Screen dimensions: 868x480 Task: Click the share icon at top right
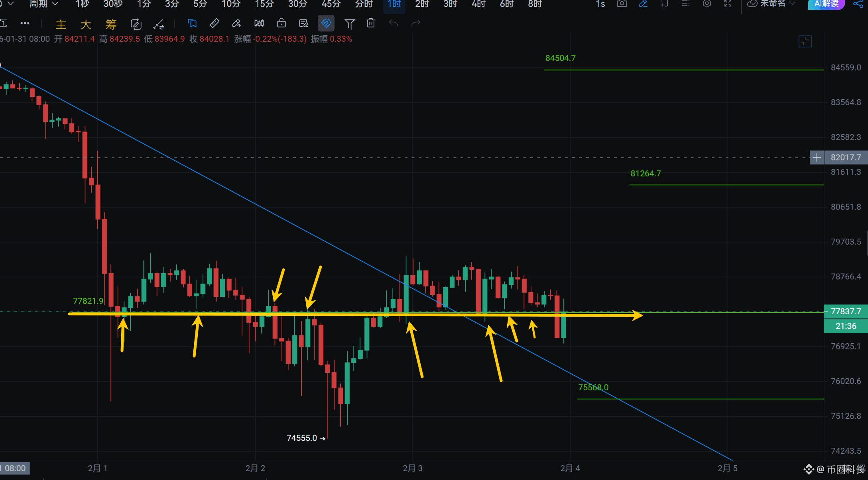click(858, 4)
